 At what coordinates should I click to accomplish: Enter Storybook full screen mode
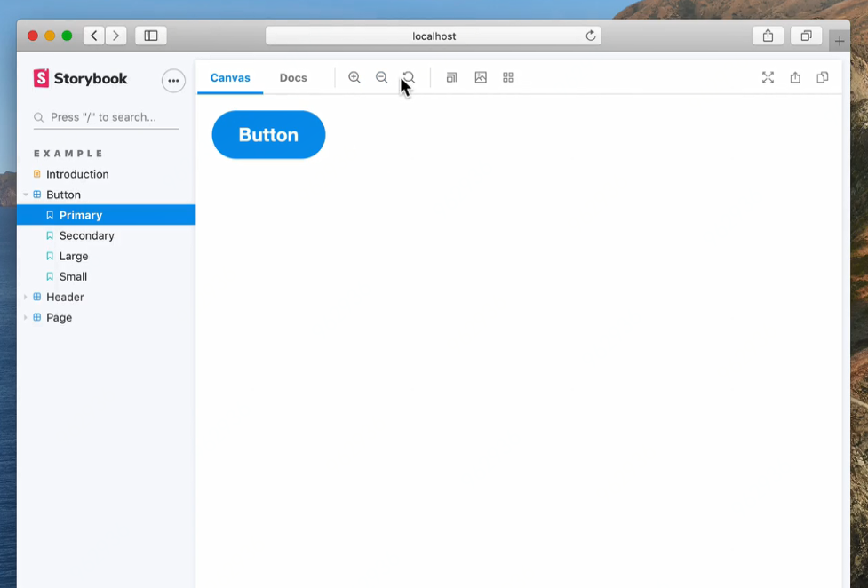(x=768, y=77)
